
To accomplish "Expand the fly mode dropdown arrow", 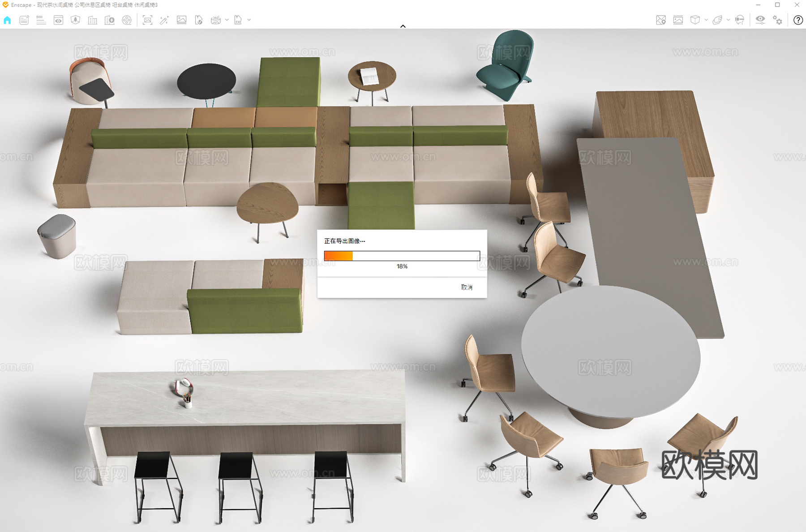I will [728, 20].
